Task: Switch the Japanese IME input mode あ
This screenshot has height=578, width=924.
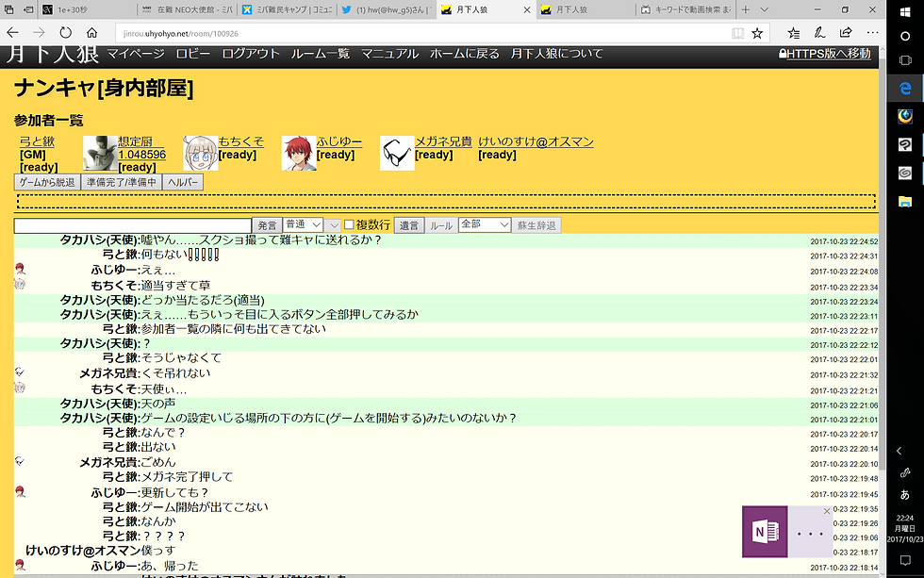Action: 904,495
